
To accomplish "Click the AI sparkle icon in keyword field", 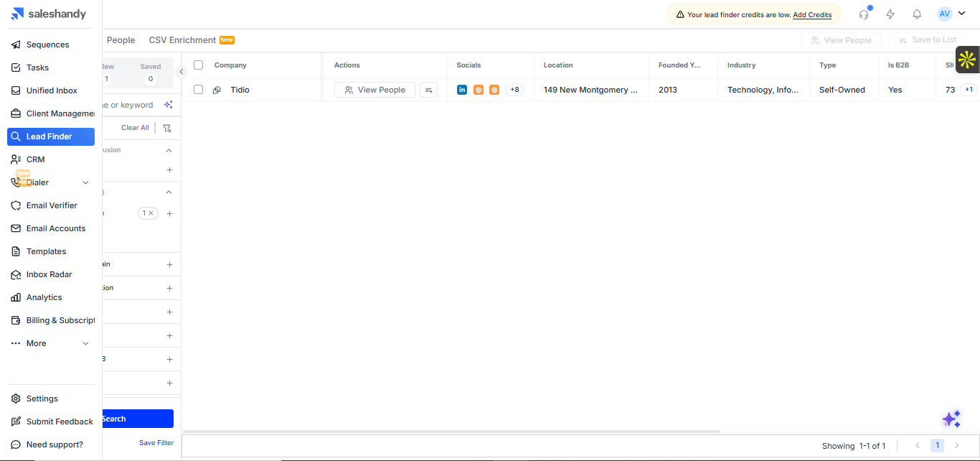I will pyautogui.click(x=168, y=105).
